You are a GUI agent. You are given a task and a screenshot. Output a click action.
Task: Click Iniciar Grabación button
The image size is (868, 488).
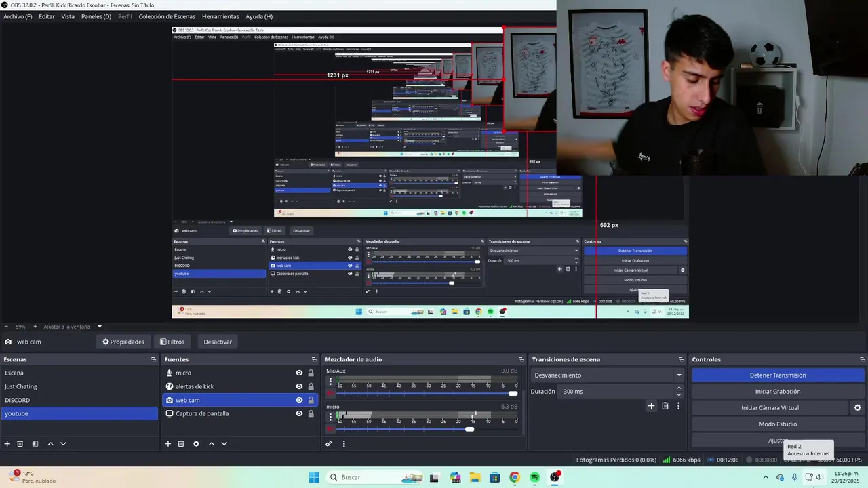click(778, 391)
